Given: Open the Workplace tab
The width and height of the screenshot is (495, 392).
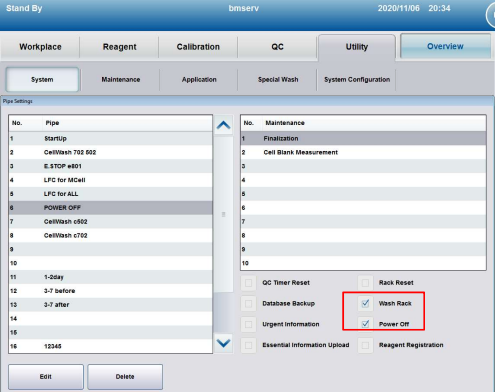Looking at the screenshot, I should [x=40, y=47].
